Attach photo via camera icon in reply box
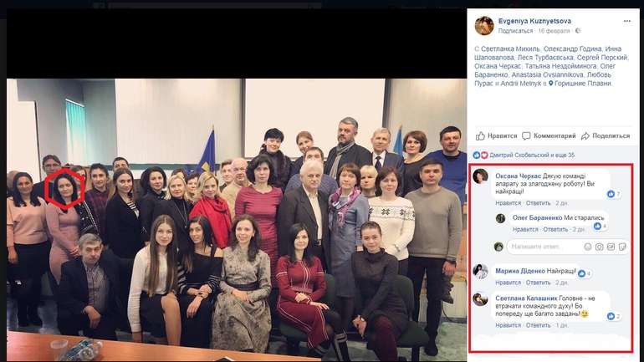Image resolution: width=644 pixels, height=362 pixels. 599,247
